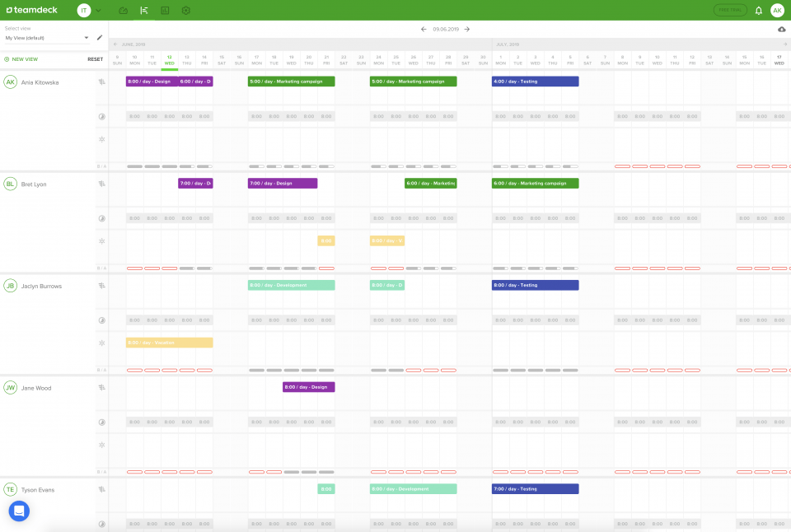Click Ania Kitowska's time-off sun icon

click(x=102, y=139)
